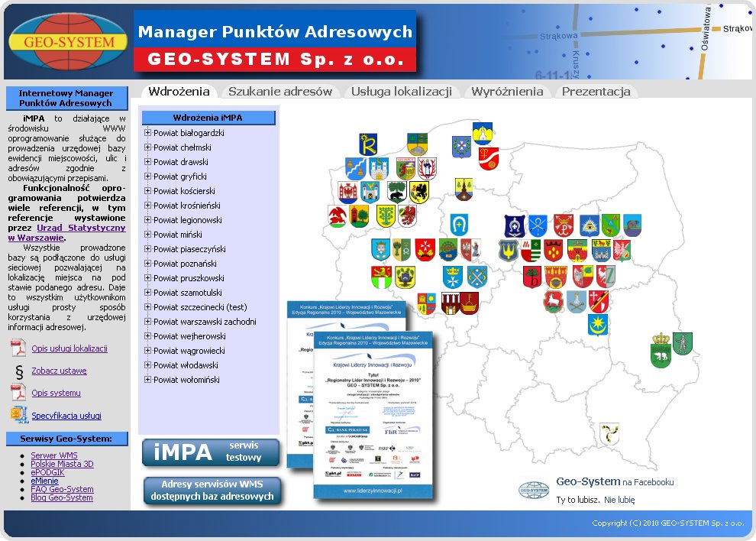
Task: Open the Szukanie adresów tab
Action: pos(280,91)
